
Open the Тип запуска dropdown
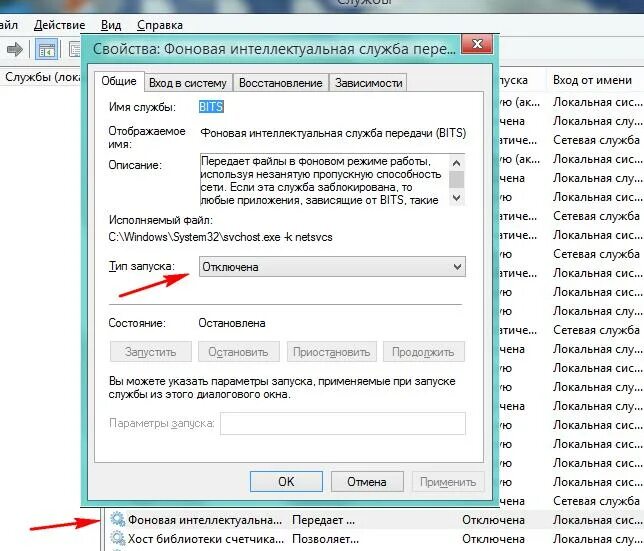[x=332, y=267]
